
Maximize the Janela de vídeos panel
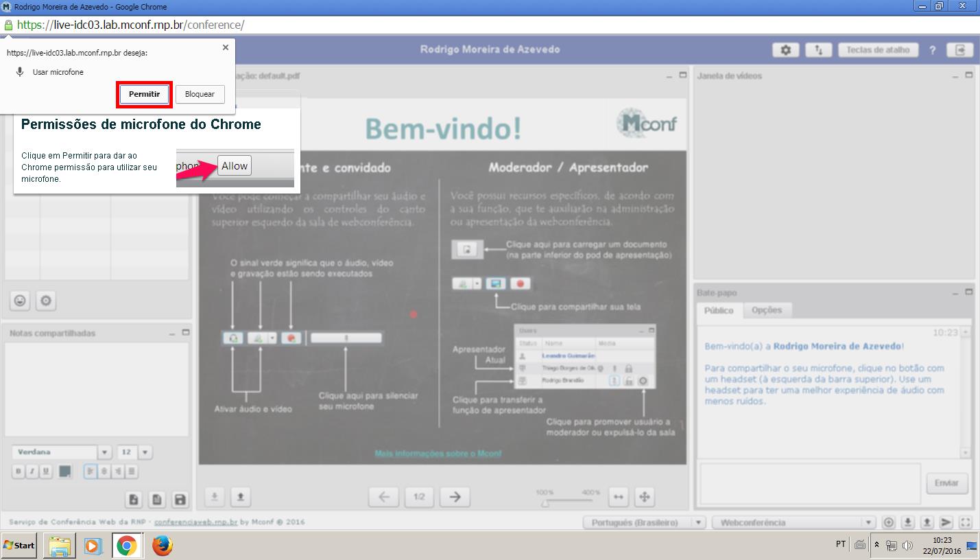coord(969,75)
